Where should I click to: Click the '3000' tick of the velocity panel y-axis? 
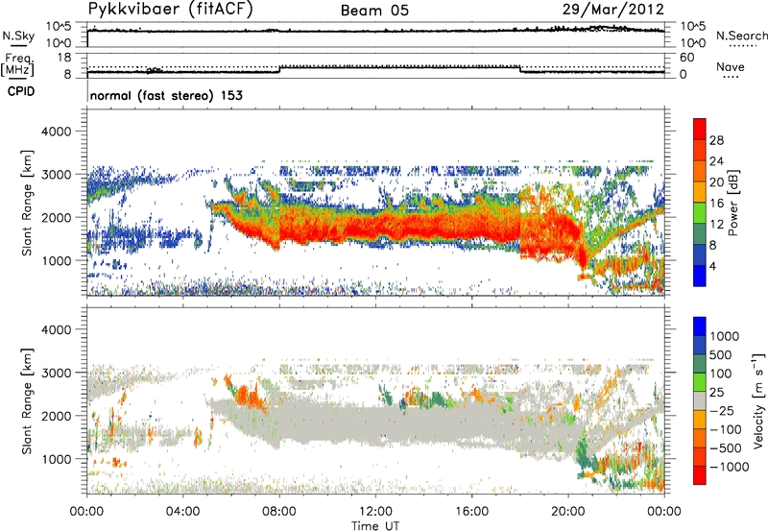56,373
